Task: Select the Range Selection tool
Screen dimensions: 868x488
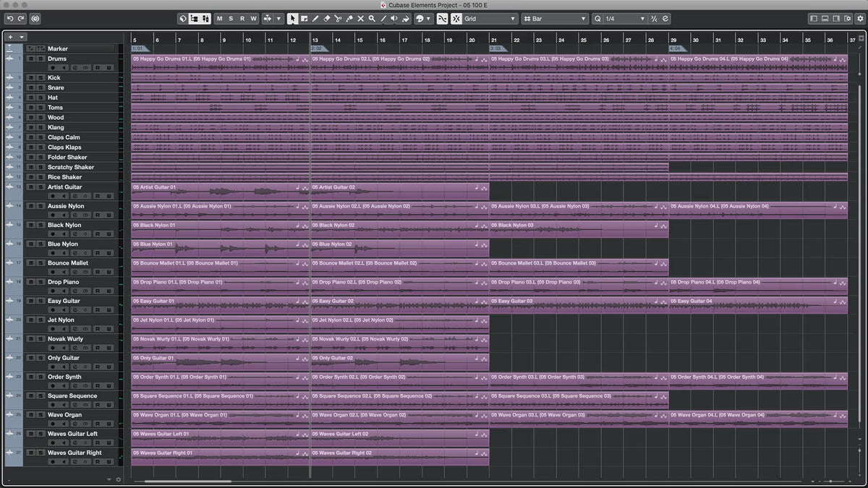Action: 304,18
